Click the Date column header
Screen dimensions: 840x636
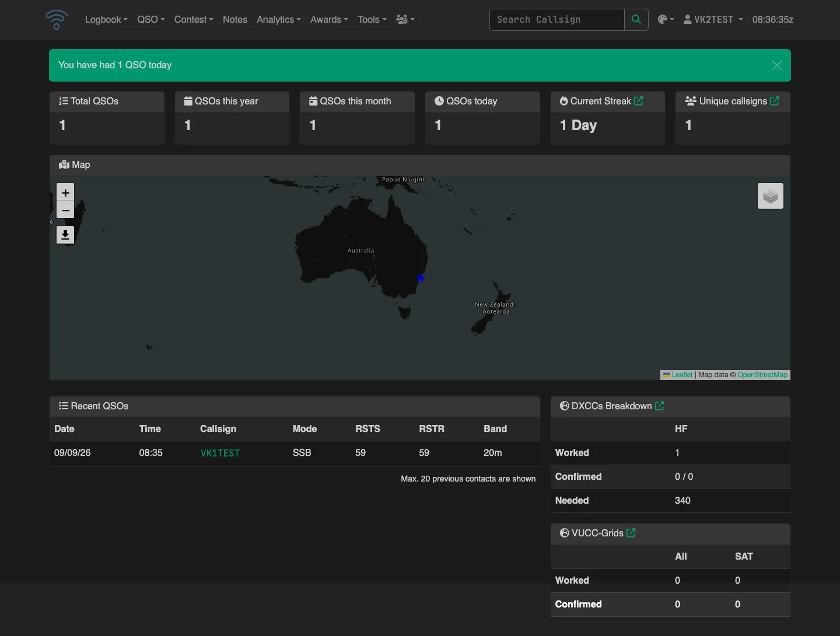tap(64, 428)
